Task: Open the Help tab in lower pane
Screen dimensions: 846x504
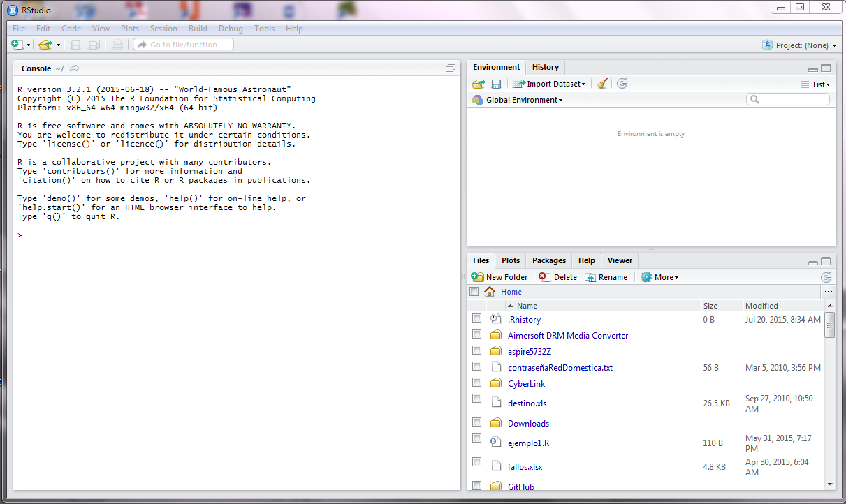Action: pos(587,260)
